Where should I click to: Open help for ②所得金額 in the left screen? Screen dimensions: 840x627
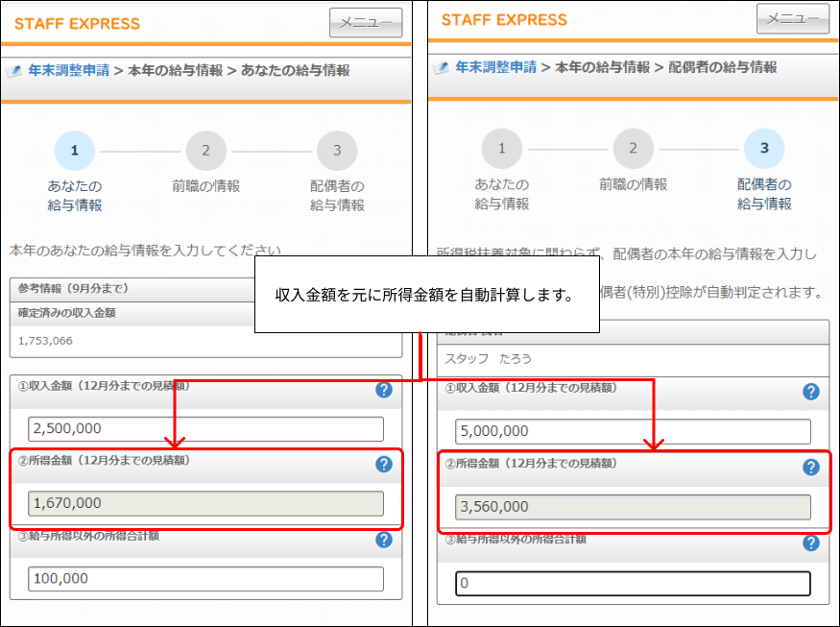pos(384,464)
